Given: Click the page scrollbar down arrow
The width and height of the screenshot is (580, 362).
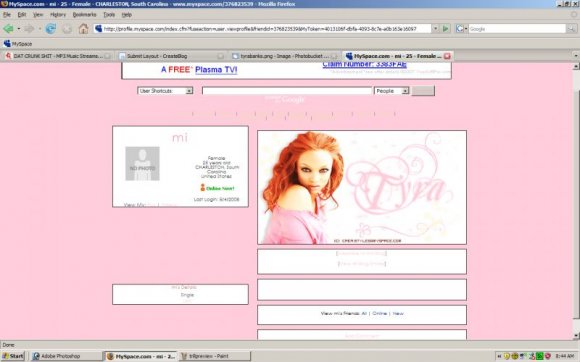Looking at the screenshot, I should tap(576, 336).
